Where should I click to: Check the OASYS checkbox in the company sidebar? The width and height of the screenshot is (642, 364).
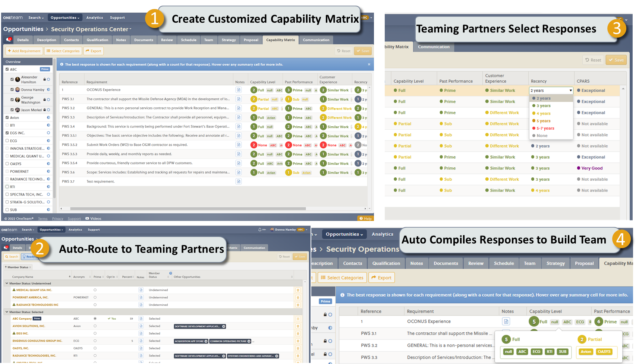pyautogui.click(x=7, y=164)
